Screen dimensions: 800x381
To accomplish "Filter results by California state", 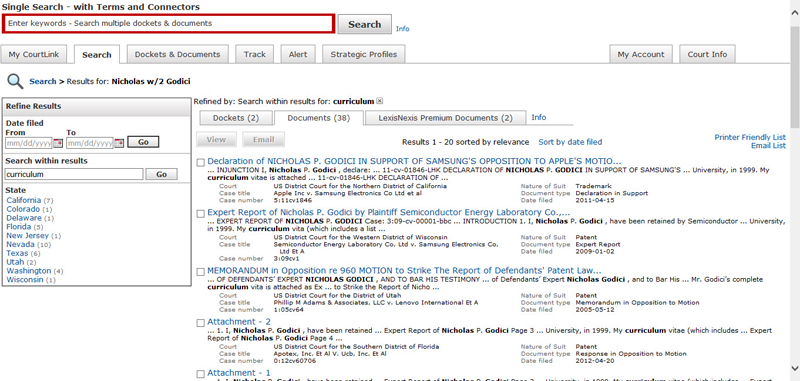I will [x=23, y=200].
